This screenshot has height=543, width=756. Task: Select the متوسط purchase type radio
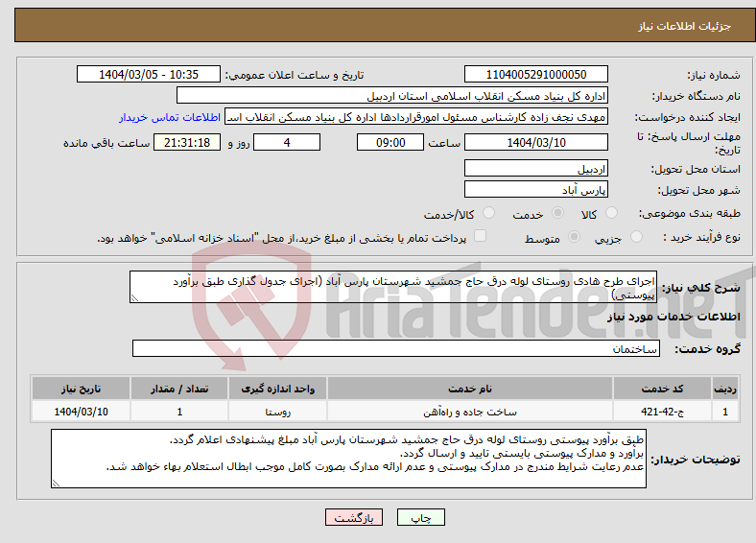[x=575, y=236]
